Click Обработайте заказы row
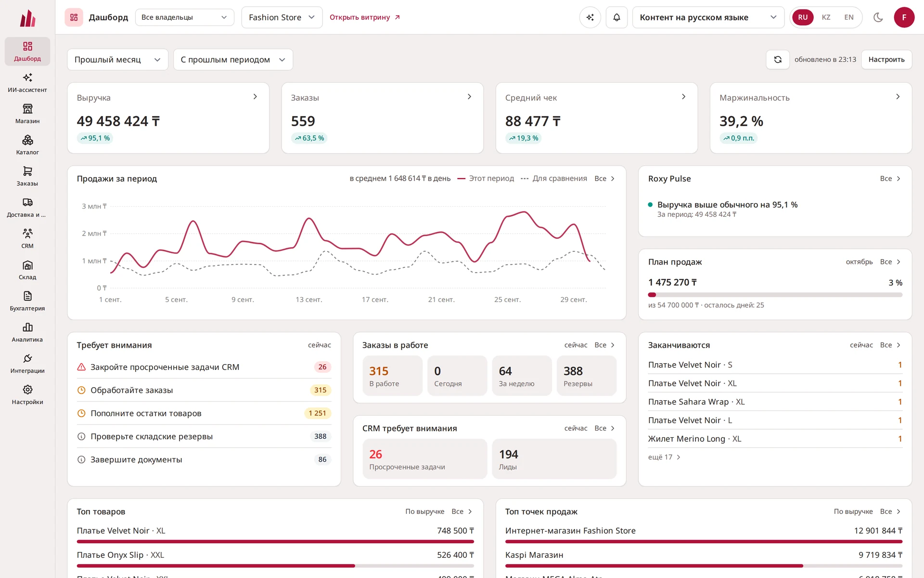The width and height of the screenshot is (924, 578). click(204, 390)
